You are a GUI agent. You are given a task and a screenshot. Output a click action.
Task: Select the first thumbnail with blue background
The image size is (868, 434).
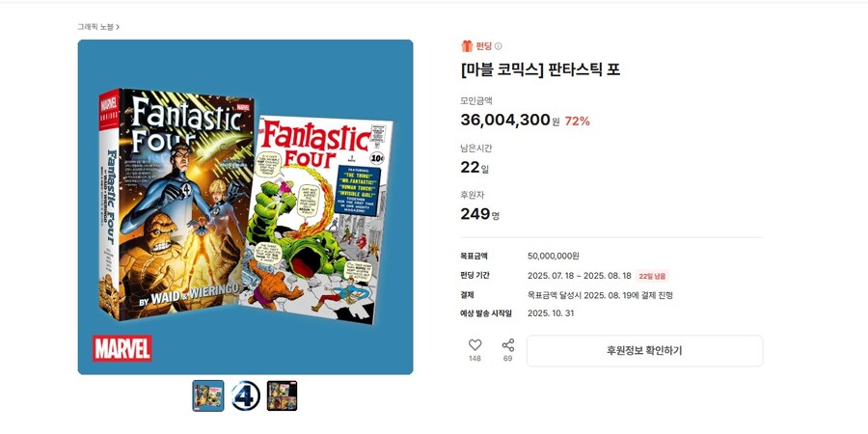pyautogui.click(x=208, y=395)
